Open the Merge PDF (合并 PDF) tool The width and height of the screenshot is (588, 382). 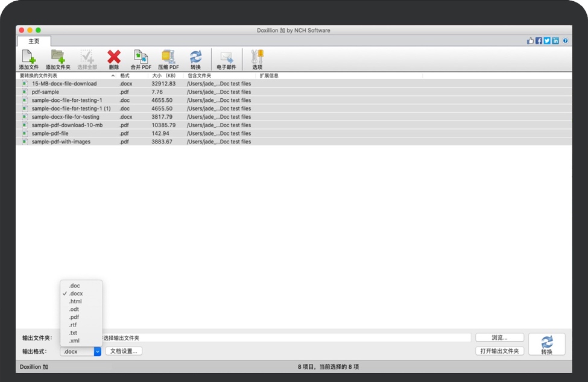tap(141, 58)
